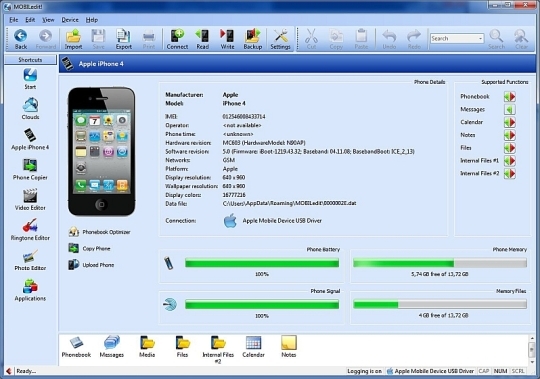Open Clouds in the shortcuts sidebar

point(30,109)
